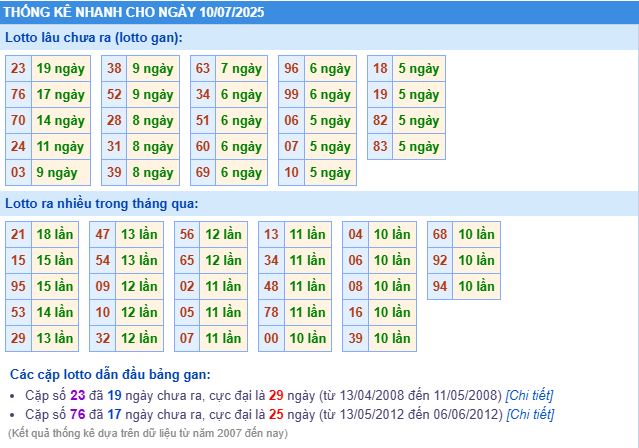This screenshot has width=639, height=448.
Task: Click frequent number 94 cell
Action: (440, 286)
